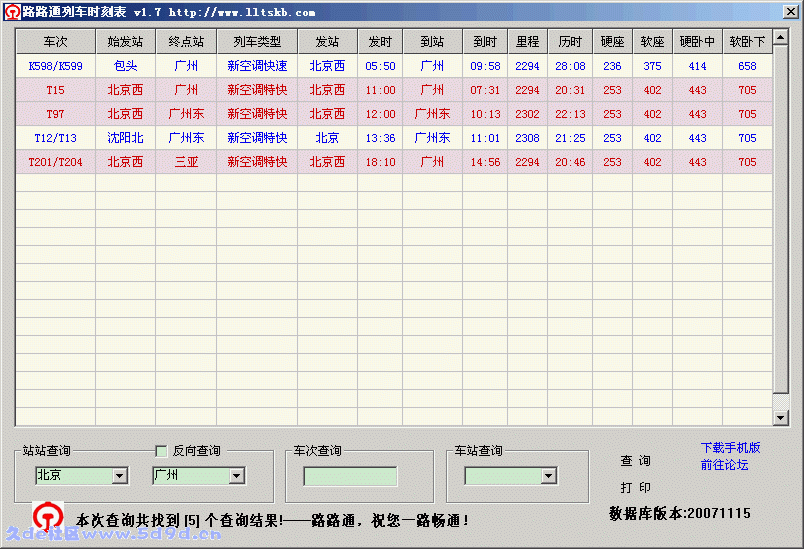Click hard sleeper price 414 cell
The height and width of the screenshot is (549, 804).
click(697, 66)
